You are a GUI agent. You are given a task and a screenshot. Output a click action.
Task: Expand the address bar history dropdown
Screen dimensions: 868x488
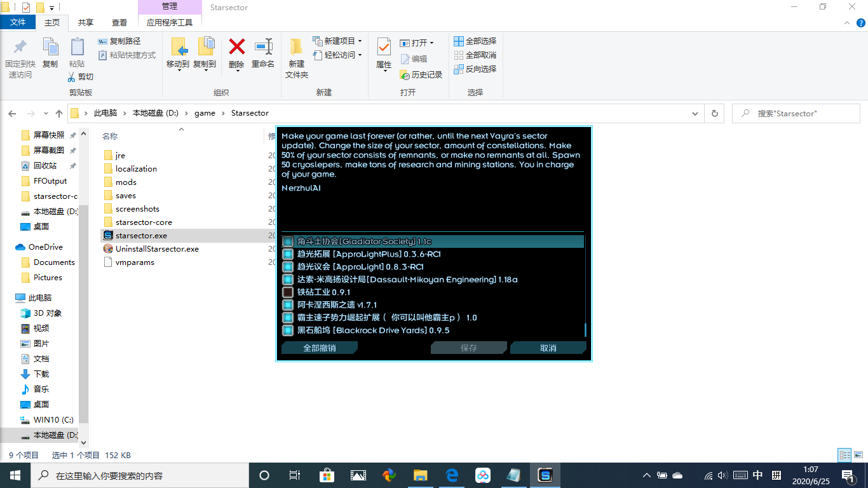coord(695,113)
